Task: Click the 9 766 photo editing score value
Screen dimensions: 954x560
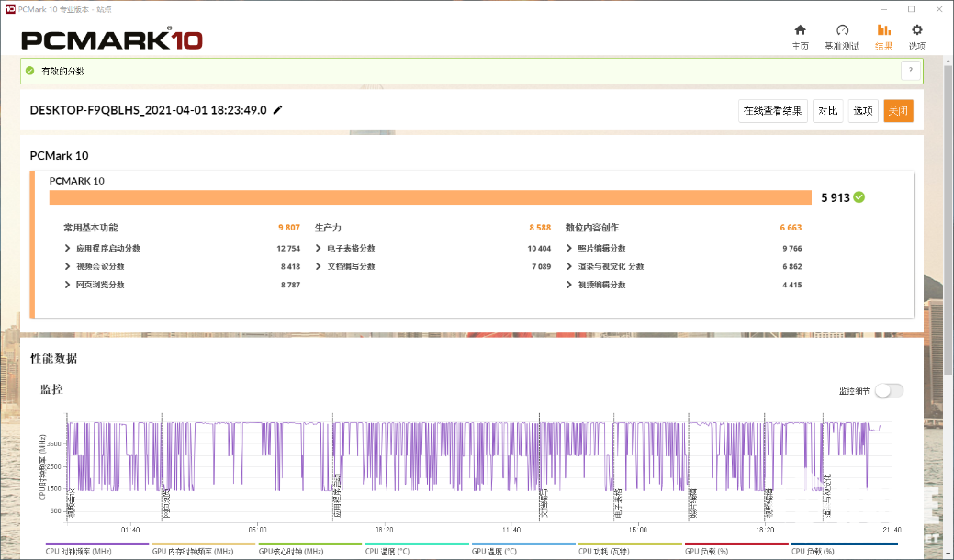Action: (x=792, y=248)
